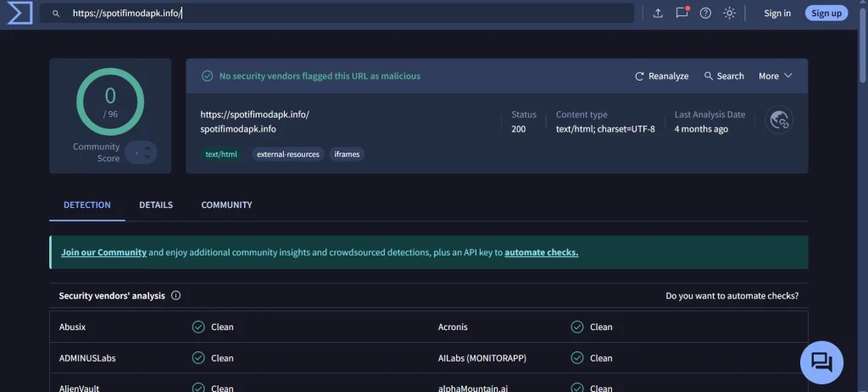Click the Abusix vendor name

[x=73, y=328]
